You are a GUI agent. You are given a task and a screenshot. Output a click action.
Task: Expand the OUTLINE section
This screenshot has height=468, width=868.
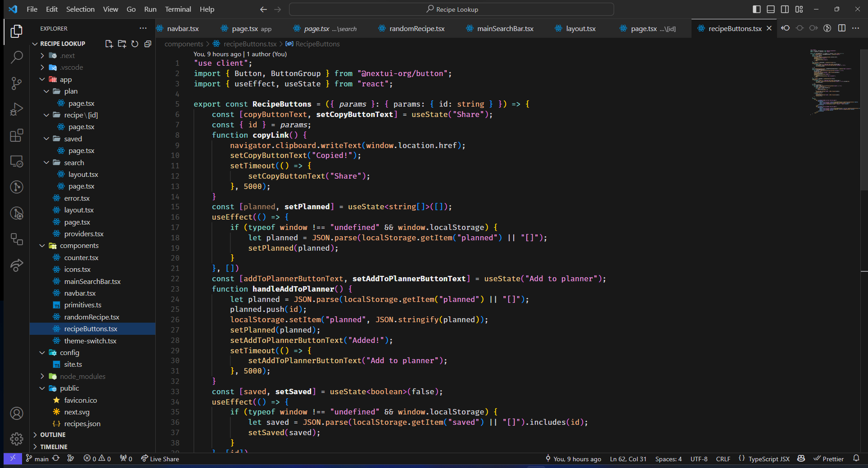(x=53, y=435)
